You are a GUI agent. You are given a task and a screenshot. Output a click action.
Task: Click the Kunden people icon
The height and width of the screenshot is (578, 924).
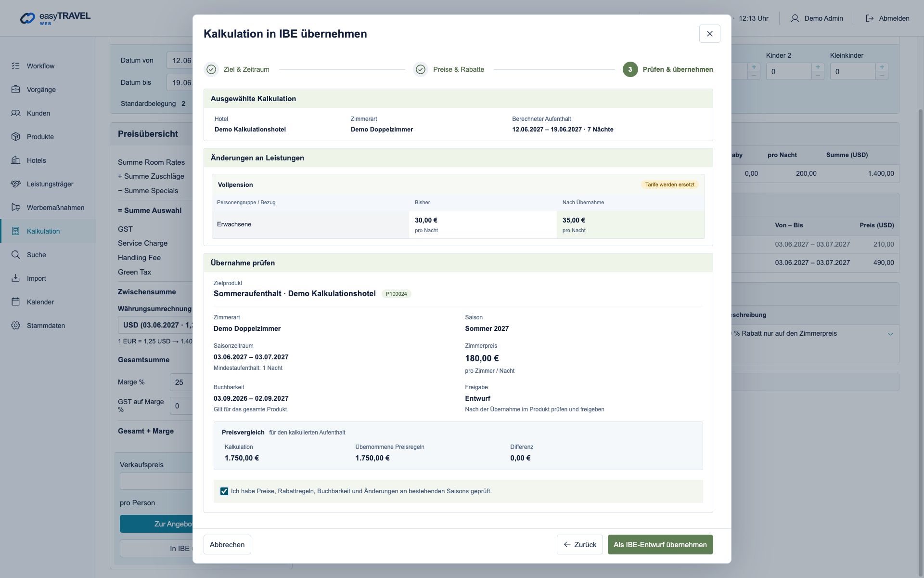(16, 113)
